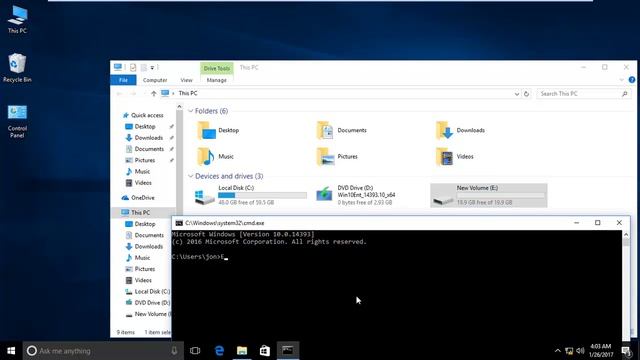640x360 pixels.
Task: Click cmd window scrollbar up arrow
Action: 626,234
